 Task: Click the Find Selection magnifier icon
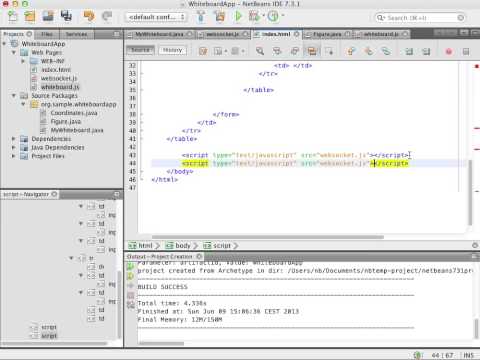coord(260,51)
